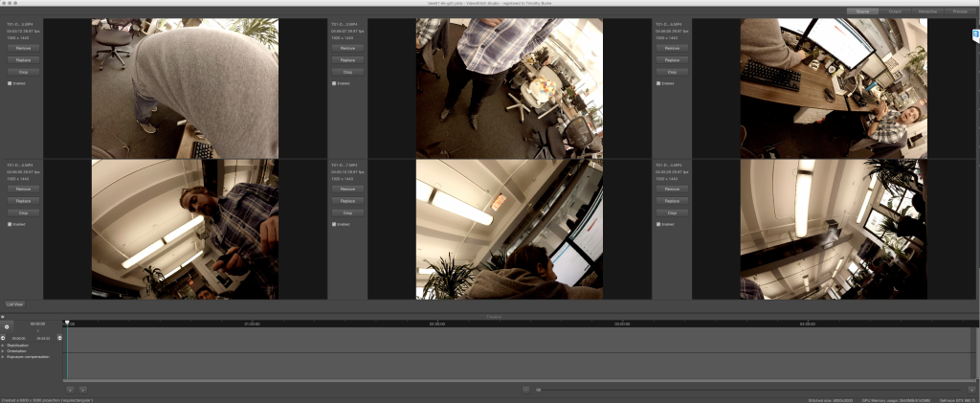Replace the ceiling light and windows source video

tap(672, 201)
